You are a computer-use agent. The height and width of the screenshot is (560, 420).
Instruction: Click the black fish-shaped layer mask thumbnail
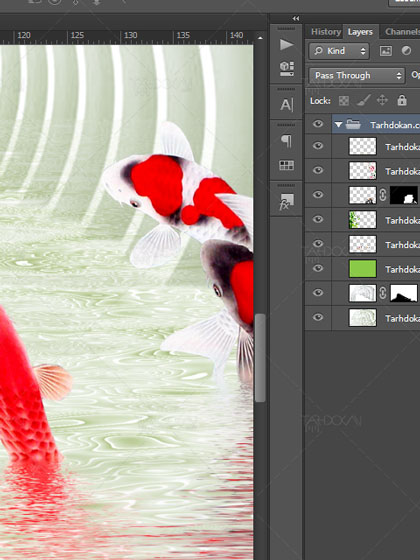[x=404, y=195]
